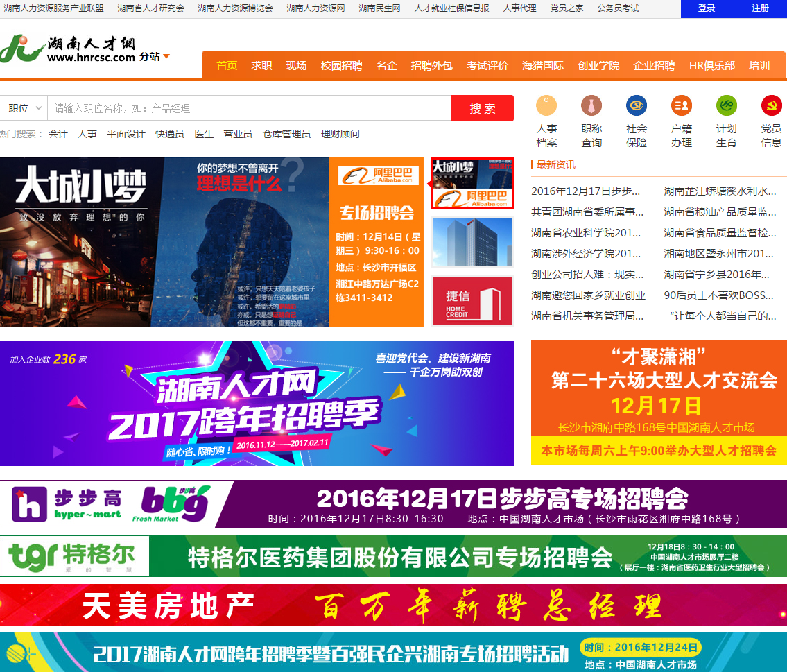Image resolution: width=787 pixels, height=672 pixels.
Task: Open the 企业招聘 nav item
Action: (x=654, y=66)
